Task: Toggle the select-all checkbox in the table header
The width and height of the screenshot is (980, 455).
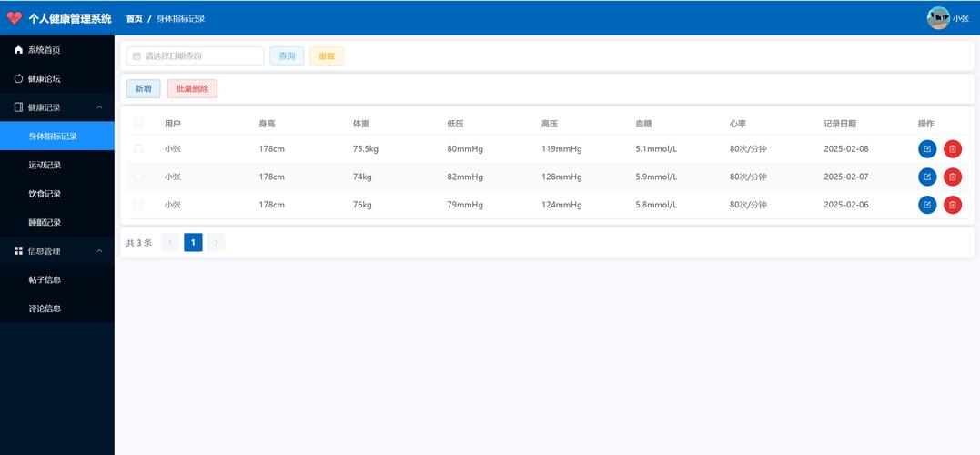Action: coord(138,124)
